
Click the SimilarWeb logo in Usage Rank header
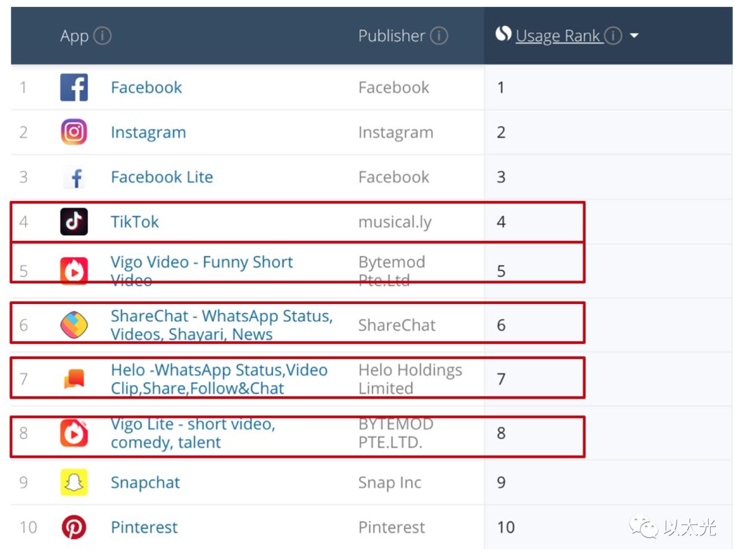pyautogui.click(x=504, y=34)
